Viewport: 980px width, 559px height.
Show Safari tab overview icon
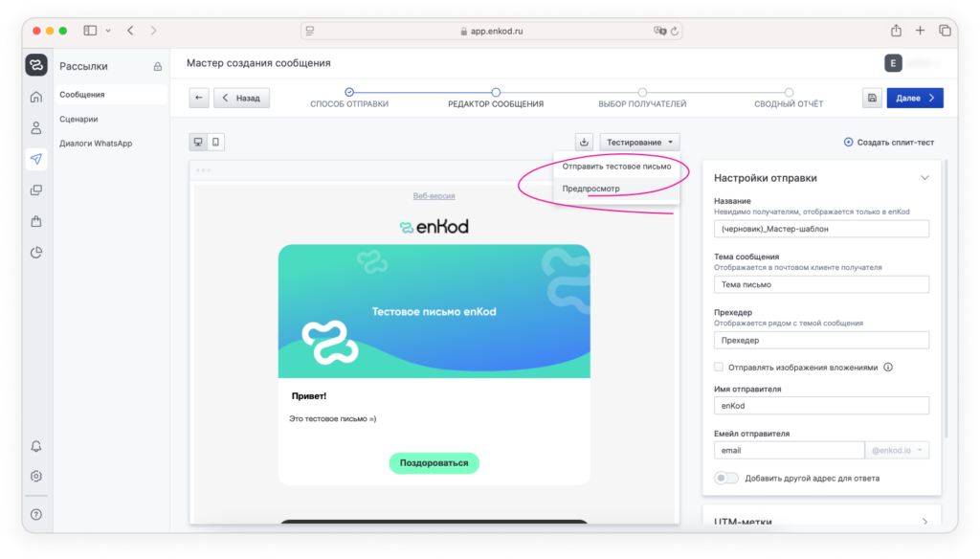click(x=945, y=30)
